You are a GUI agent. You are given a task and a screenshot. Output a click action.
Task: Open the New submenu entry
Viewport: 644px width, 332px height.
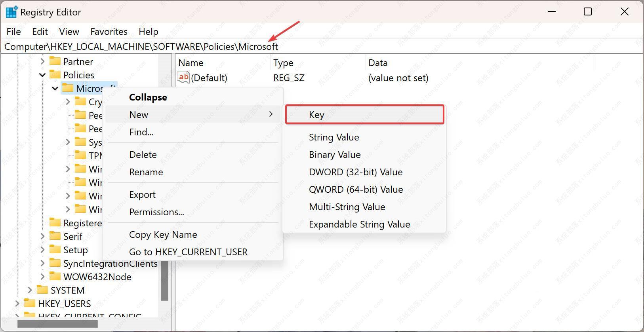tap(193, 114)
